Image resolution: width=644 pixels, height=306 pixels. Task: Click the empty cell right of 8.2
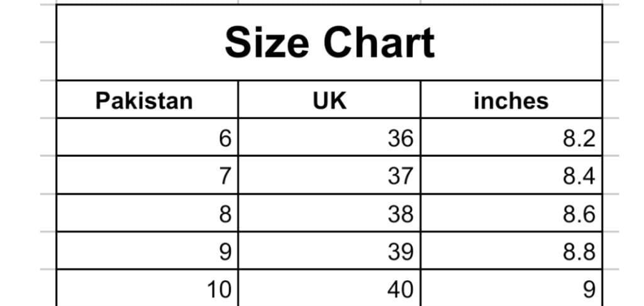[623, 137]
